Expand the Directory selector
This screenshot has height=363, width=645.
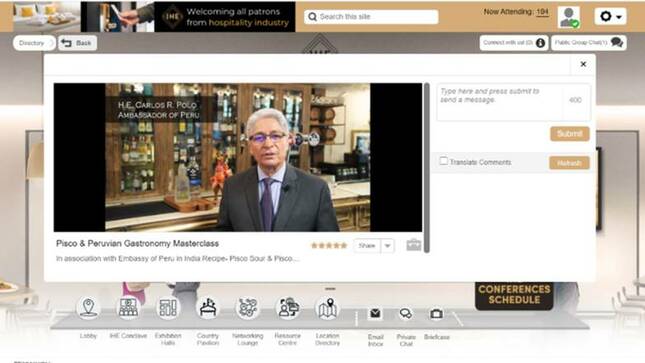pyautogui.click(x=34, y=43)
